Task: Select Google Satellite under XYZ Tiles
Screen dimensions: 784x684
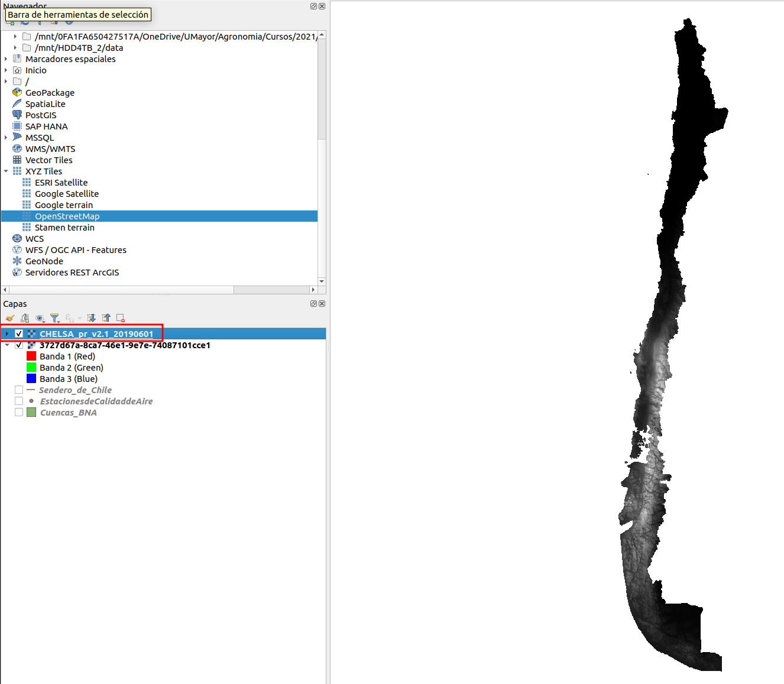Action: [x=66, y=194]
